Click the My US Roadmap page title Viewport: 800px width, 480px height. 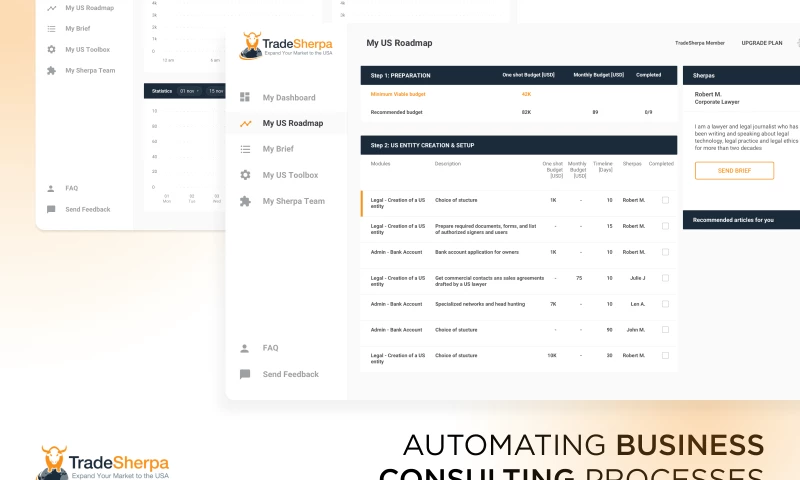point(399,43)
